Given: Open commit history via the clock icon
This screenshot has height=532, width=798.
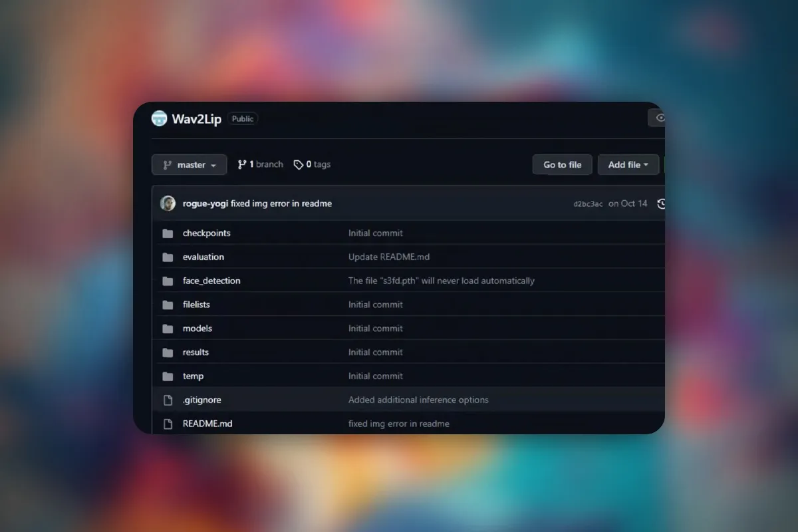Looking at the screenshot, I should (661, 203).
